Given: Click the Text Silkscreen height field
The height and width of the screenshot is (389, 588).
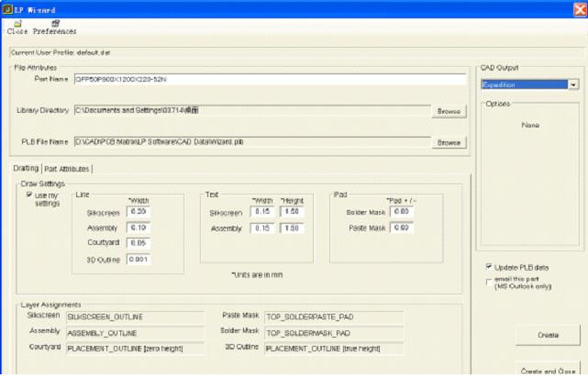Looking at the screenshot, I should [292, 212].
